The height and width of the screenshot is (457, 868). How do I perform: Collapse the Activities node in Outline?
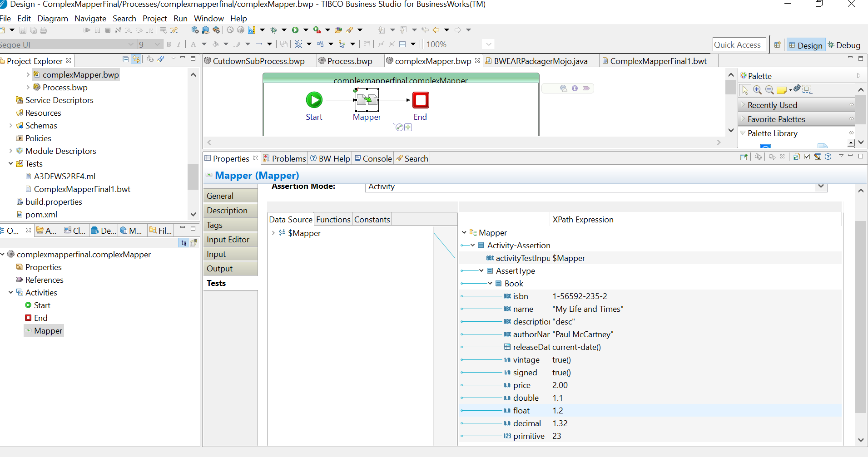click(10, 293)
